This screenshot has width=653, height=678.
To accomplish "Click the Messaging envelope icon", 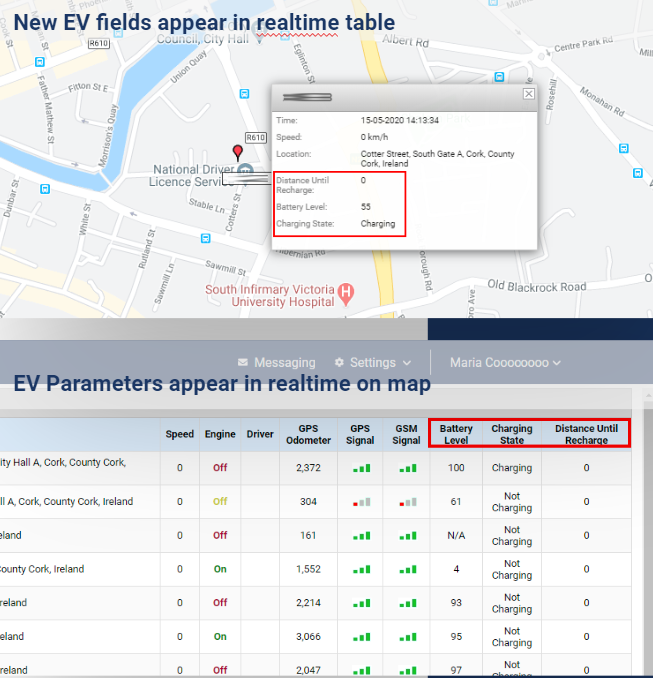I will [x=243, y=362].
